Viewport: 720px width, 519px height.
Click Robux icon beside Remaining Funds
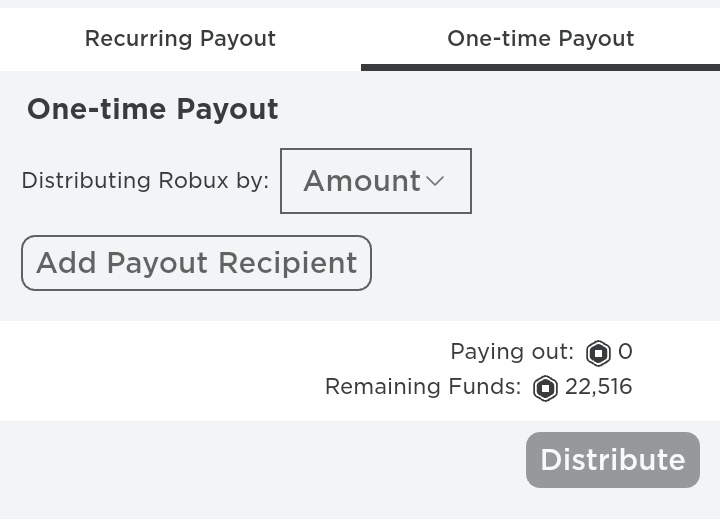(x=545, y=388)
